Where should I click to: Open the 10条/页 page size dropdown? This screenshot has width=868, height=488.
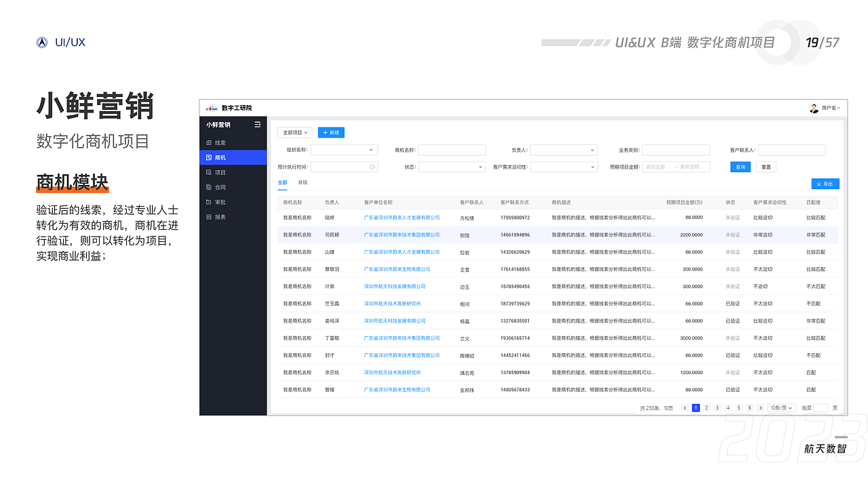783,408
